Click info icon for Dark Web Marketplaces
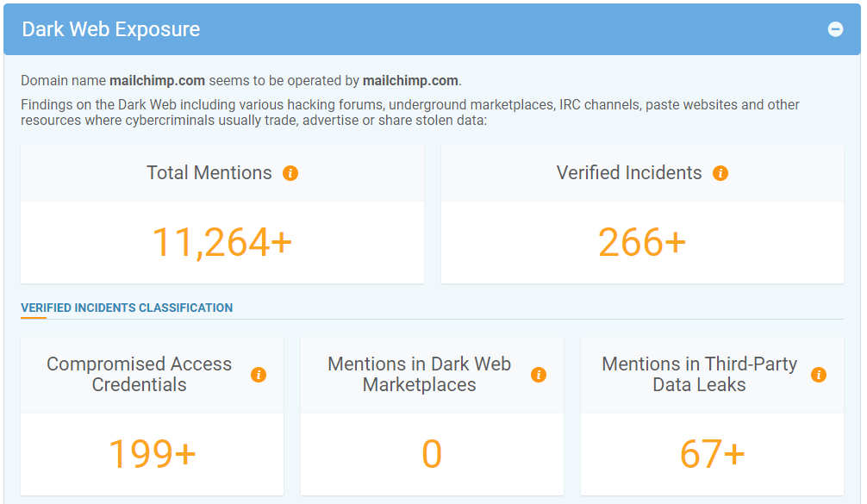Viewport: 867px width, 504px height. point(539,375)
